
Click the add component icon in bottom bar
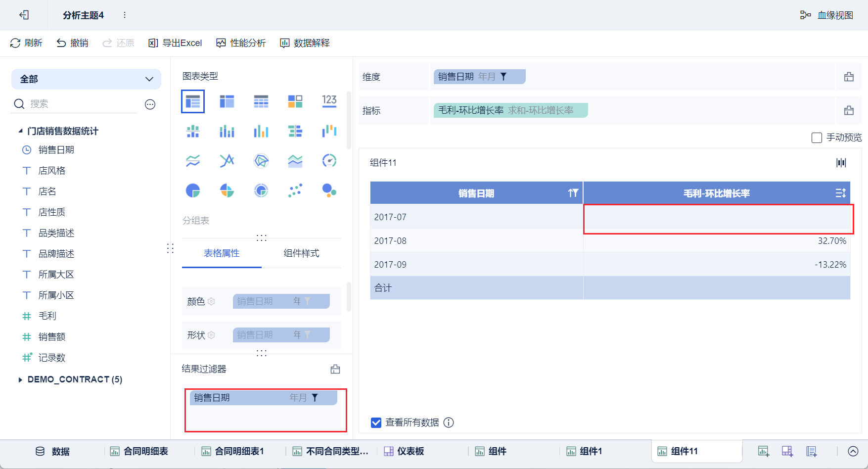764,451
